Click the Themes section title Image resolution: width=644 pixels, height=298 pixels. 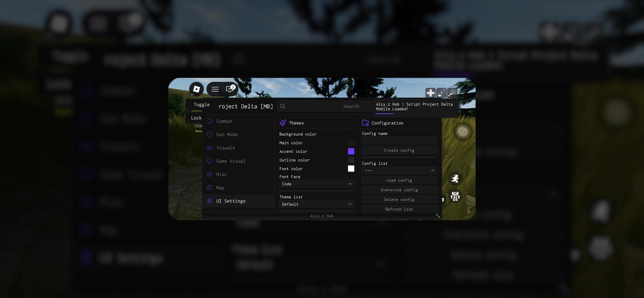(x=296, y=123)
